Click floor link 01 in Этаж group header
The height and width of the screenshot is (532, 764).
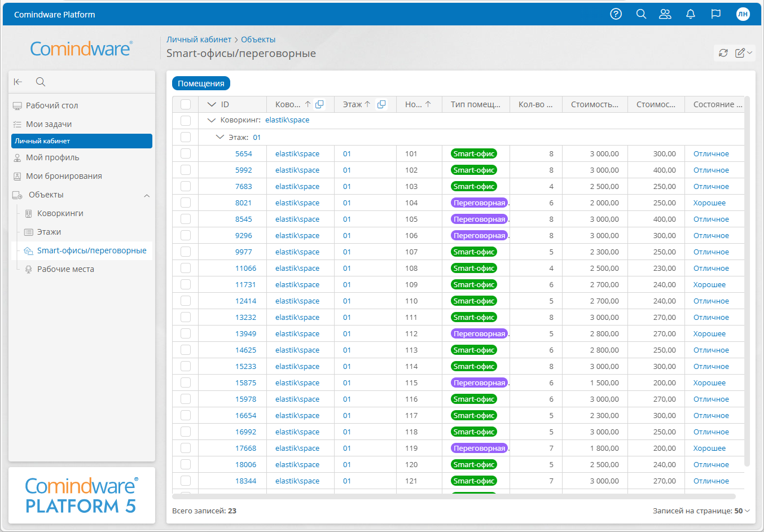click(x=257, y=137)
